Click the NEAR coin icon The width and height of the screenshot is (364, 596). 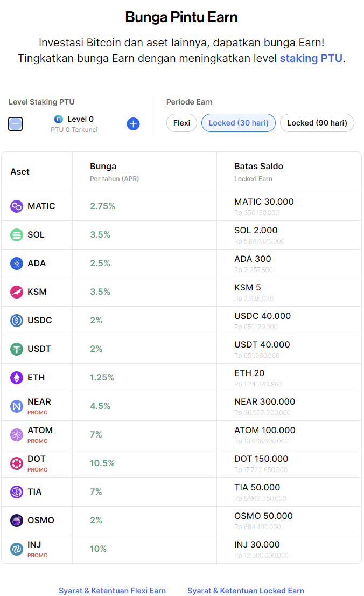[x=16, y=406]
